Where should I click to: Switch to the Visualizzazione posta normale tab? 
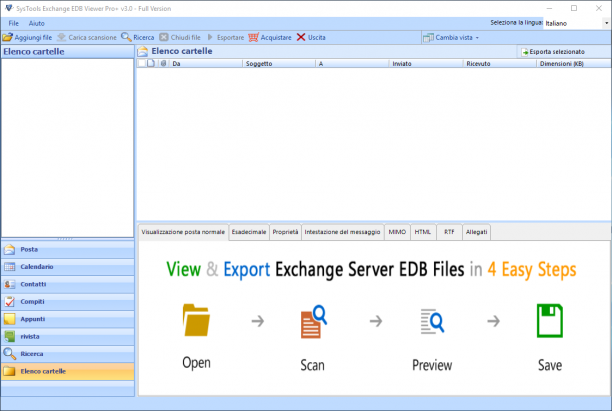click(183, 232)
